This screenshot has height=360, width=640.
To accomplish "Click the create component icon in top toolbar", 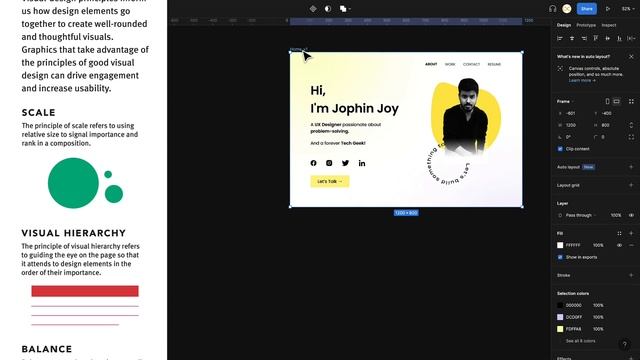I will [x=313, y=9].
